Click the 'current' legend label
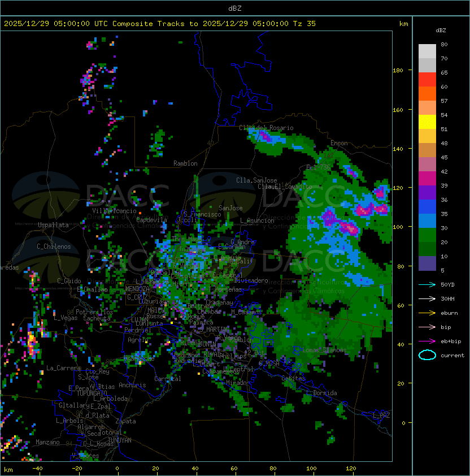This screenshot has width=470, height=476. [x=452, y=356]
